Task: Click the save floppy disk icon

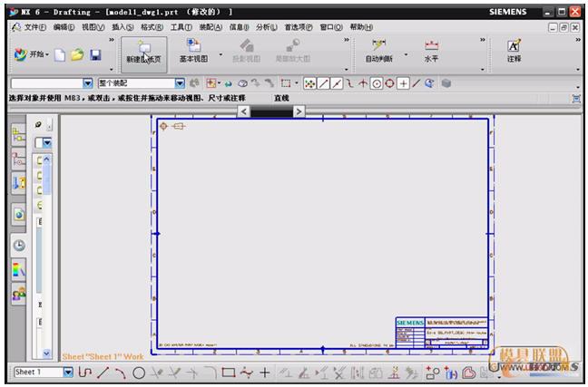Action: pyautogui.click(x=95, y=55)
